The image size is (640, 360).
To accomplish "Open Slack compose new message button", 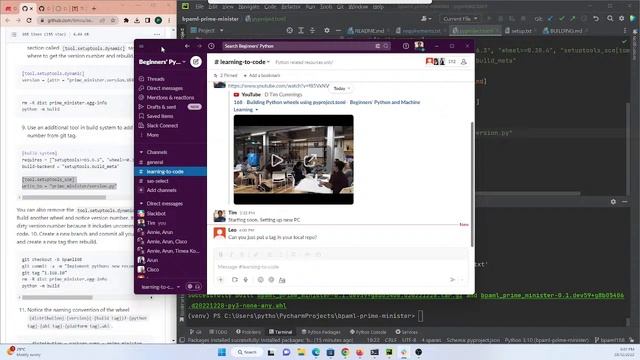I will pos(196,62).
